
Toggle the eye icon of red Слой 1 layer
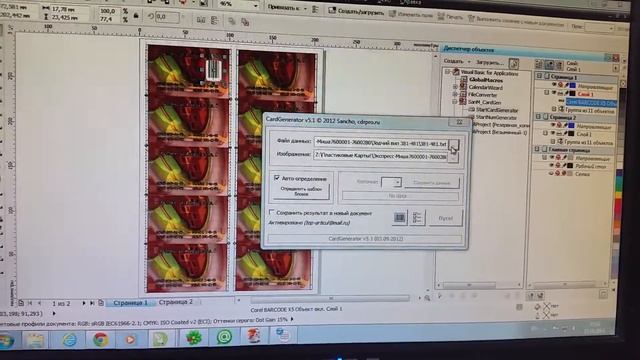tap(554, 93)
